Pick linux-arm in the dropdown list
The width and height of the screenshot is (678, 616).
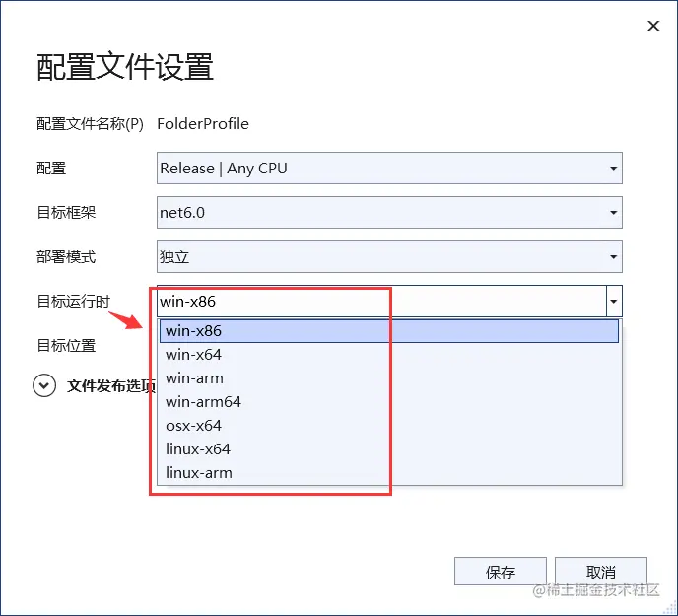(x=199, y=473)
